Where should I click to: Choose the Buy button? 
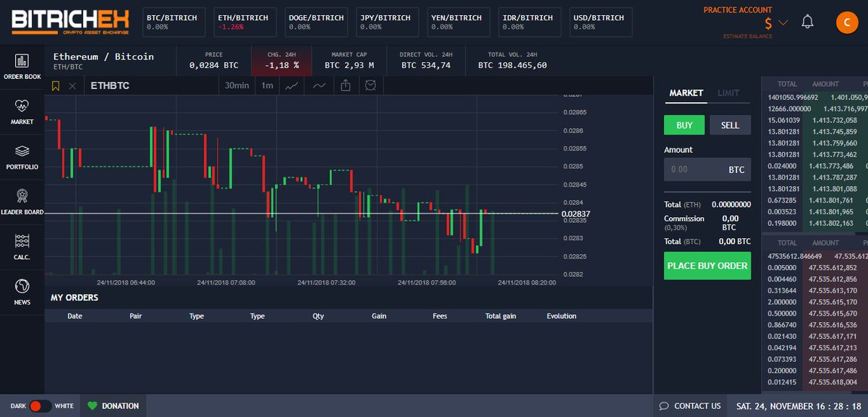684,125
